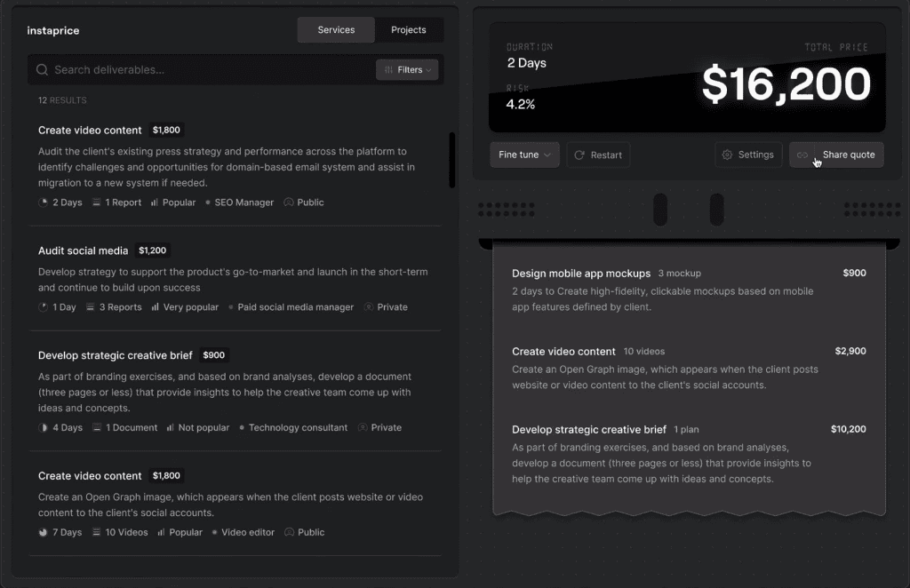Viewport: 910px width, 588px height.
Task: Focus the Search deliverables input field
Action: (204, 70)
